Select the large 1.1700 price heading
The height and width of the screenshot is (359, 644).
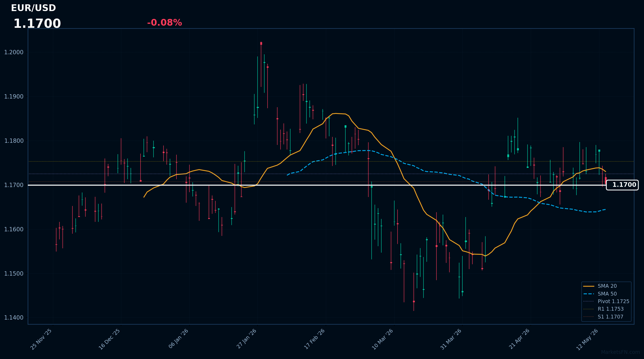coord(37,24)
